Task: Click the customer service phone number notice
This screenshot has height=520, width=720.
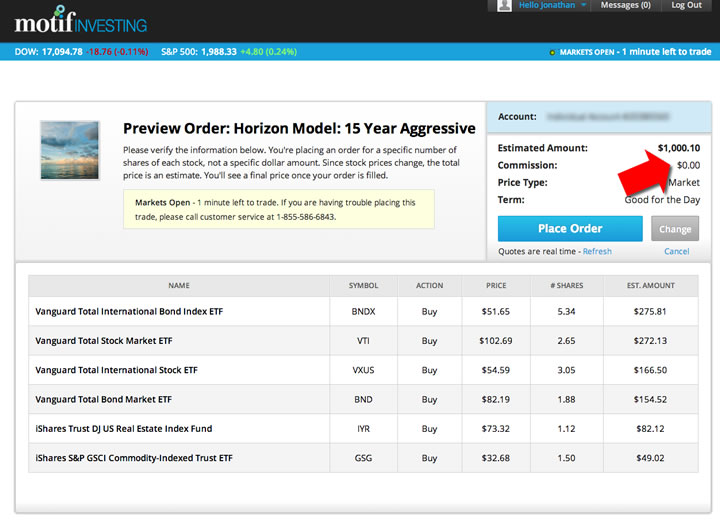Action: pyautogui.click(x=279, y=209)
